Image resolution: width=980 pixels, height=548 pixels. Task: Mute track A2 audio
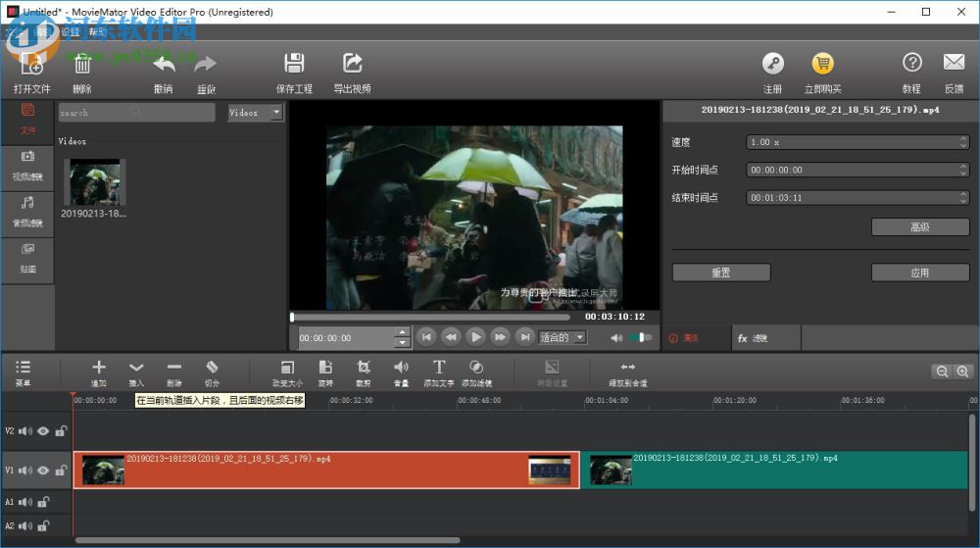point(25,526)
